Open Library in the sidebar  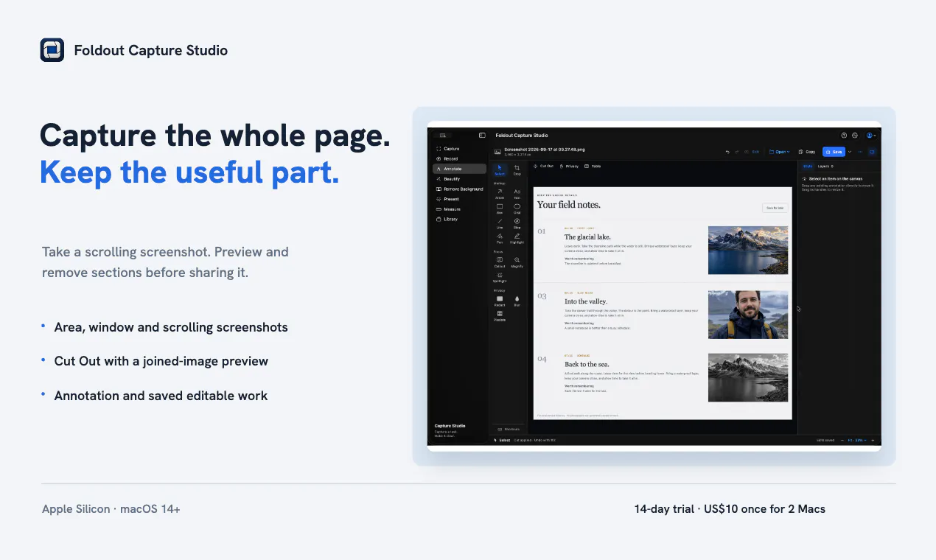(459, 219)
